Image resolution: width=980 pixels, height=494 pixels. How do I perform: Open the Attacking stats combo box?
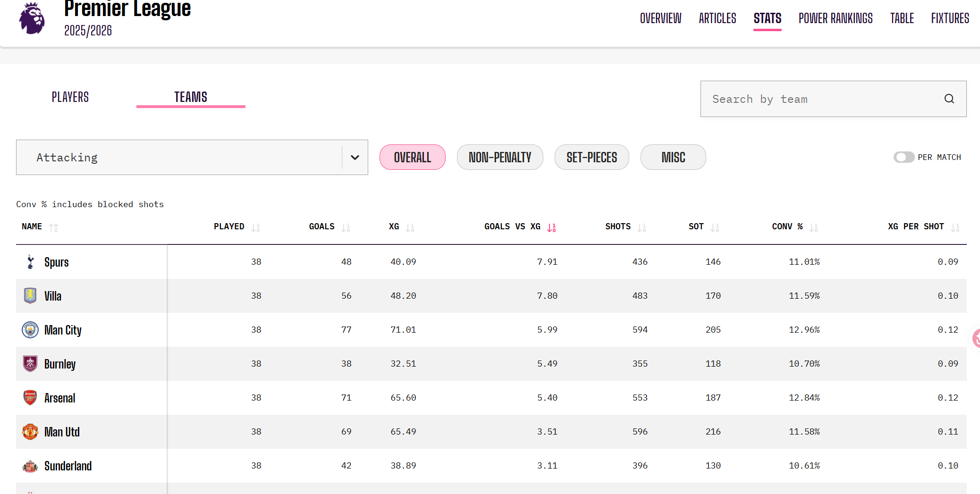192,157
